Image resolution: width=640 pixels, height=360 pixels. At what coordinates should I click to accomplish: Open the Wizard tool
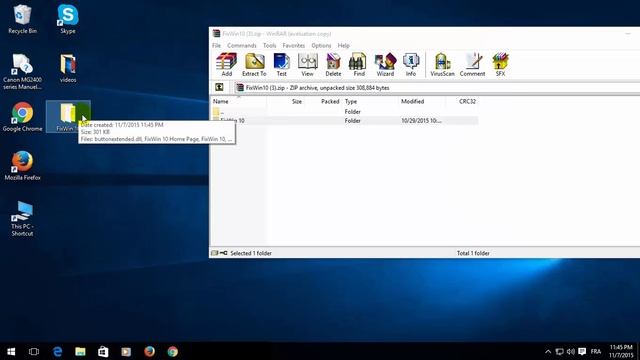(385, 65)
